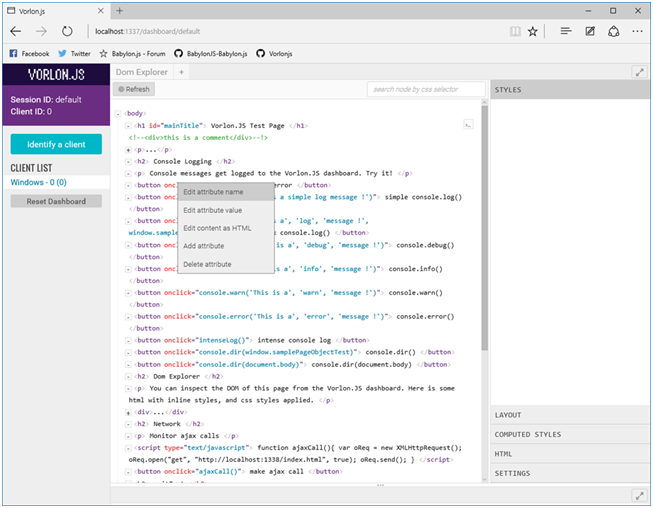This screenshot has width=653, height=508.
Task: Click the mainTitle id attribute value
Action: (x=183, y=125)
